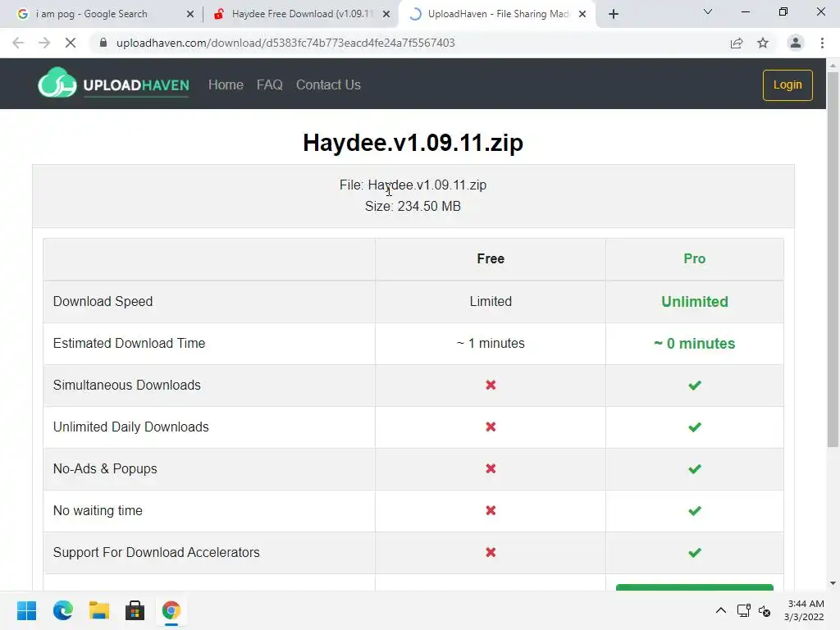Image resolution: width=840 pixels, height=630 pixels.
Task: Share this page icon in address bar
Action: point(737,43)
